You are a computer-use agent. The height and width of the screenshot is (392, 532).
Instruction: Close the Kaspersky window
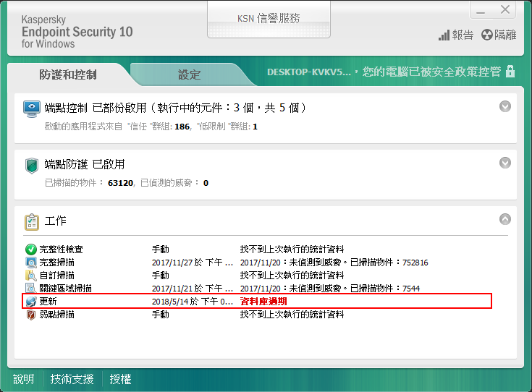pos(505,10)
